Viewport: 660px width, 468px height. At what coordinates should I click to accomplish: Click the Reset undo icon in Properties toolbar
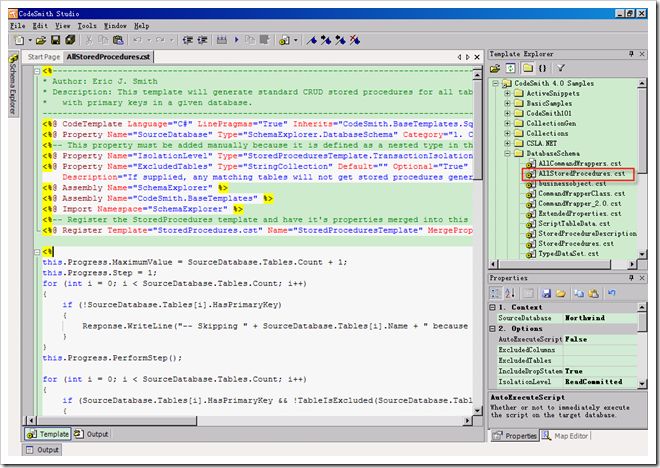pyautogui.click(x=612, y=293)
